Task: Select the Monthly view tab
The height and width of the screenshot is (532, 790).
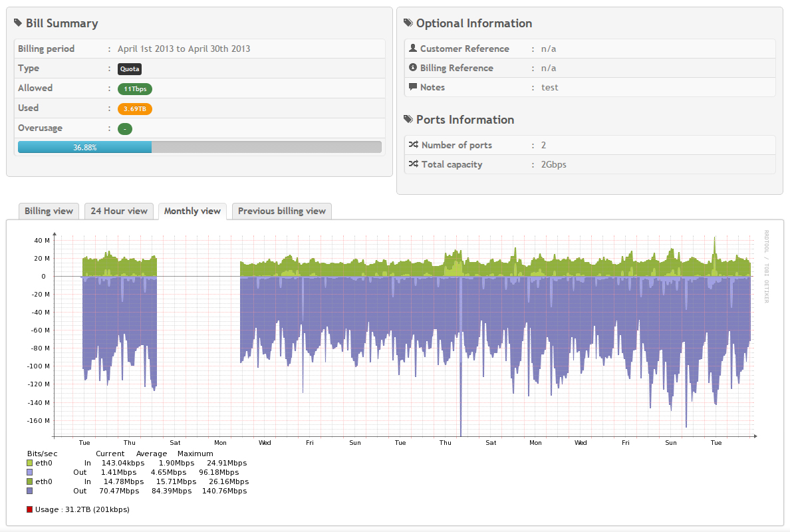Action: [192, 211]
